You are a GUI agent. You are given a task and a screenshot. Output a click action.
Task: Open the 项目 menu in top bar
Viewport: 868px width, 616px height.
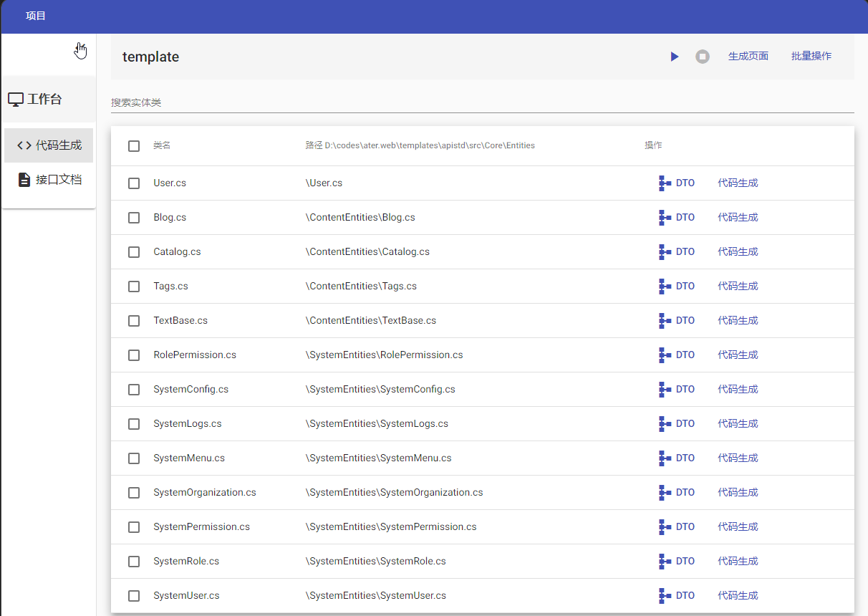36,16
